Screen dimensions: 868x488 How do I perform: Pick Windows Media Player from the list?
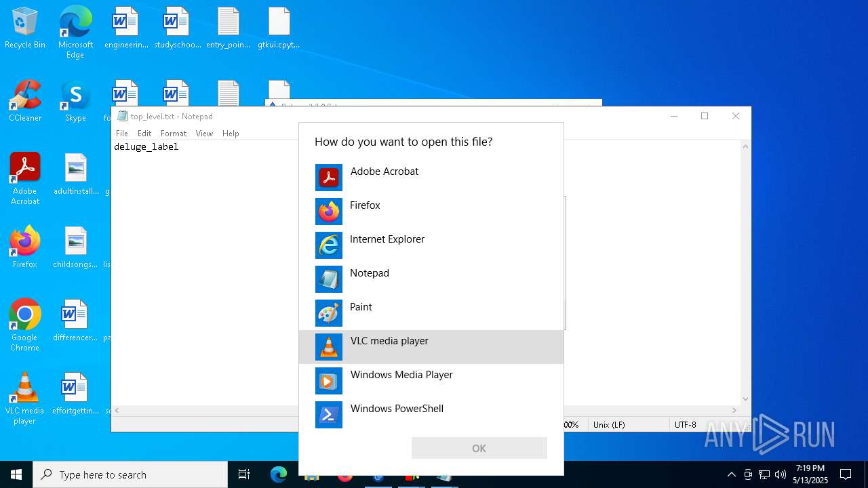coord(431,381)
